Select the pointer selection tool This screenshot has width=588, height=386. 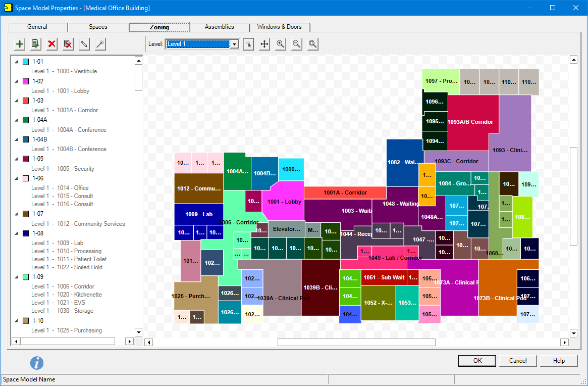tap(248, 44)
